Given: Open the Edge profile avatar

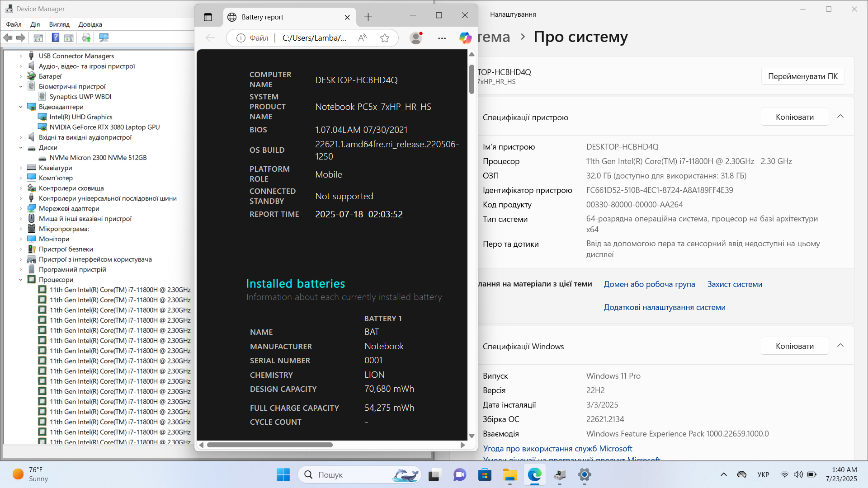Looking at the screenshot, I should click(x=416, y=38).
